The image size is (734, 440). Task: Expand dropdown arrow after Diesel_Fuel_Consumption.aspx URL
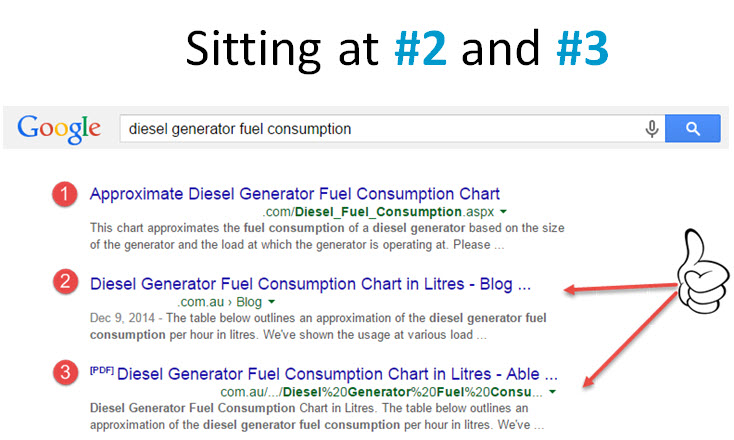click(503, 212)
